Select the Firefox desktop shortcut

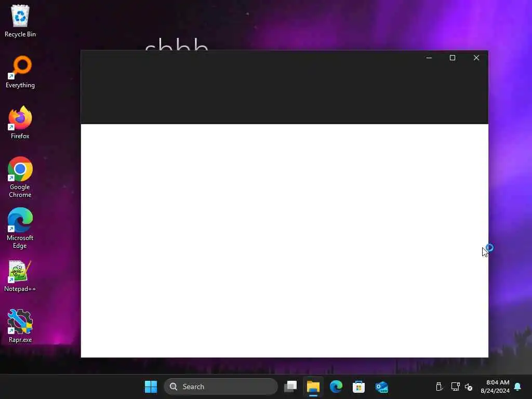point(20,123)
